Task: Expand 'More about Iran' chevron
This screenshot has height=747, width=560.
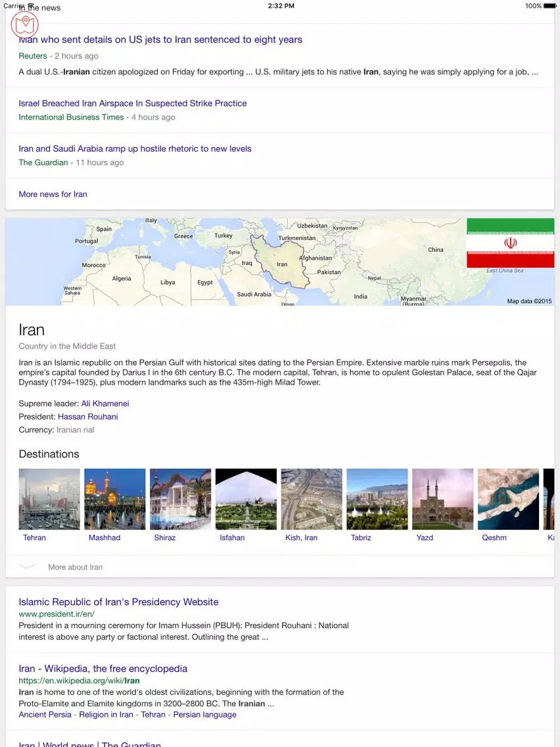Action: click(27, 567)
